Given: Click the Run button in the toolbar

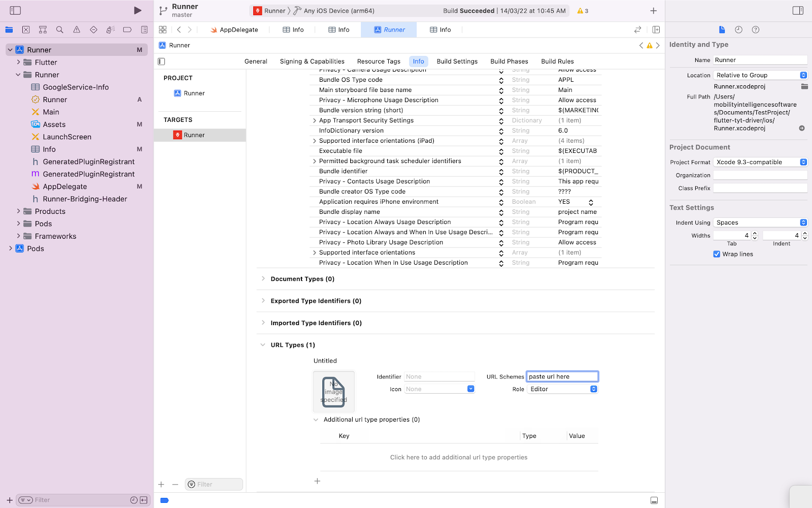Looking at the screenshot, I should pyautogui.click(x=137, y=10).
